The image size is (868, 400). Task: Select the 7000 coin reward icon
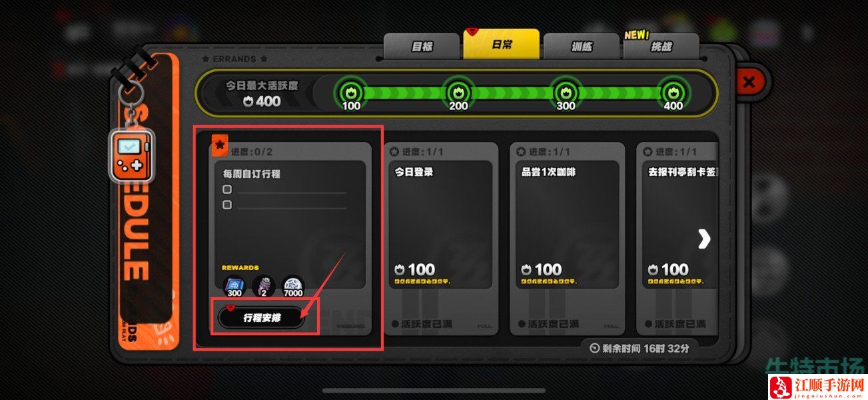coord(292,285)
